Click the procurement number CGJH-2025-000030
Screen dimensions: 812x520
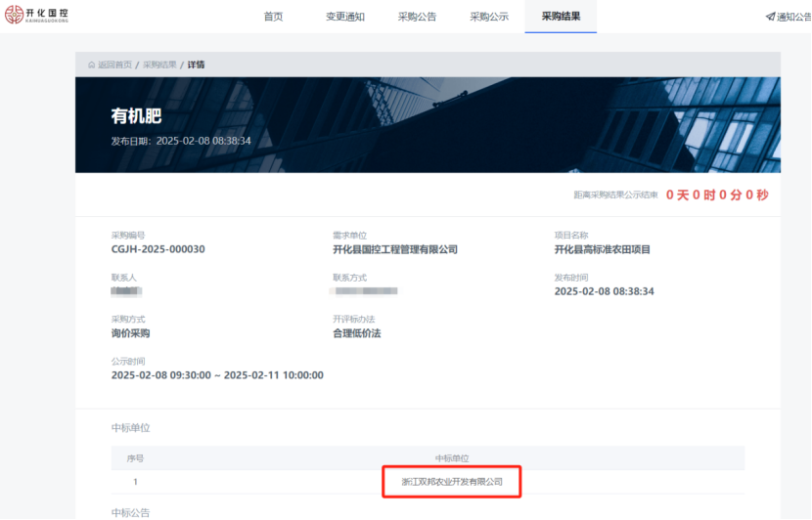pyautogui.click(x=158, y=249)
